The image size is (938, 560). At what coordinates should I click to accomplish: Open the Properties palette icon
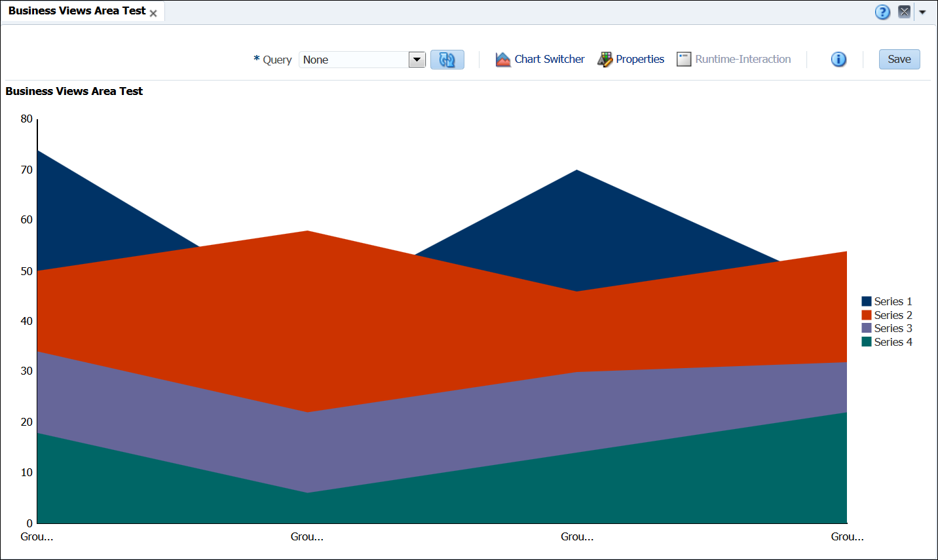point(605,60)
